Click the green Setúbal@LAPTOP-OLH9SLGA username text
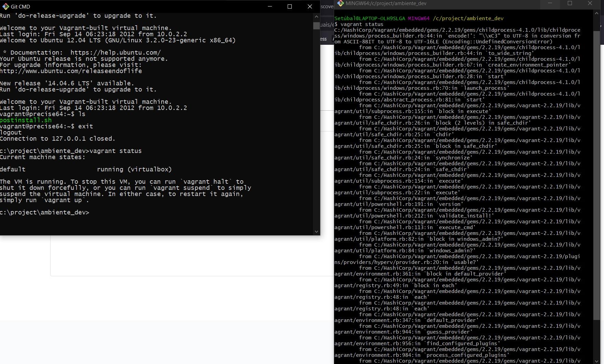Screen dimensions: 604x364 tap(369, 18)
